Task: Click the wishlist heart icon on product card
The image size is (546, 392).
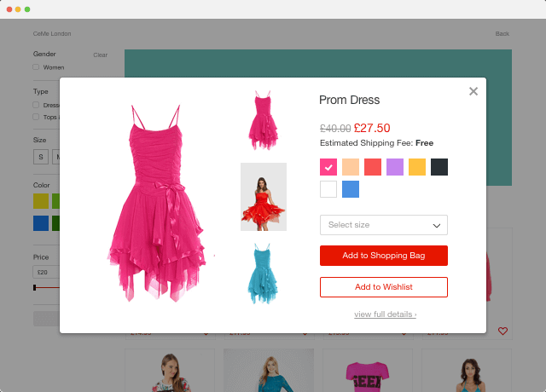Action: click(502, 331)
